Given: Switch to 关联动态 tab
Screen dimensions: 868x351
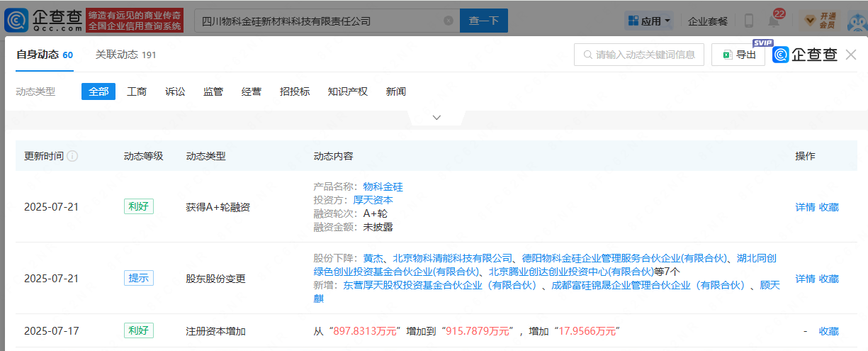Looking at the screenshot, I should 126,55.
